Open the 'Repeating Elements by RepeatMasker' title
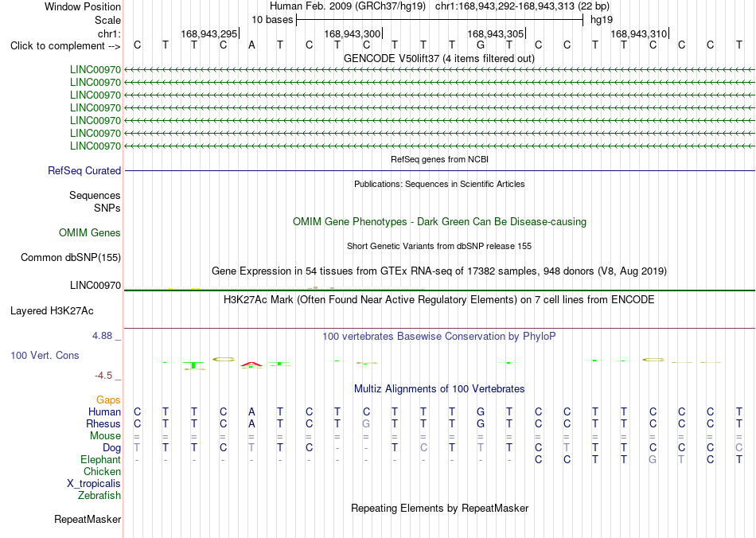 pyautogui.click(x=440, y=508)
